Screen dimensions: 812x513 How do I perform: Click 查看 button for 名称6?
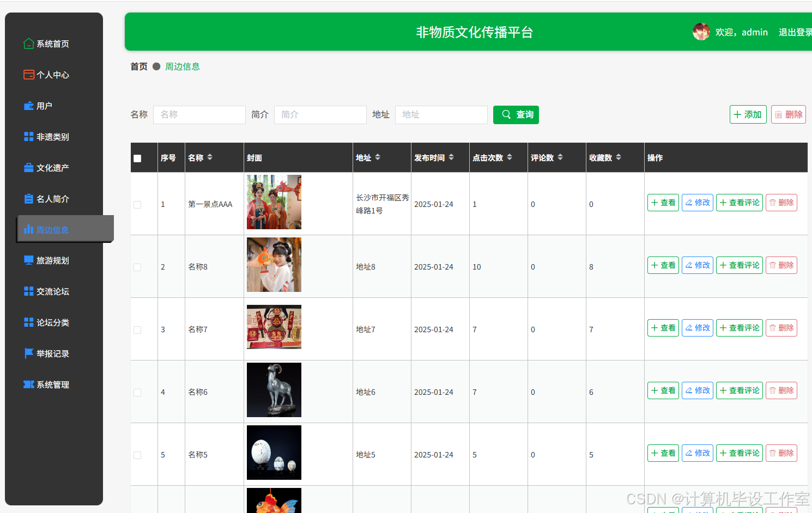tap(663, 390)
